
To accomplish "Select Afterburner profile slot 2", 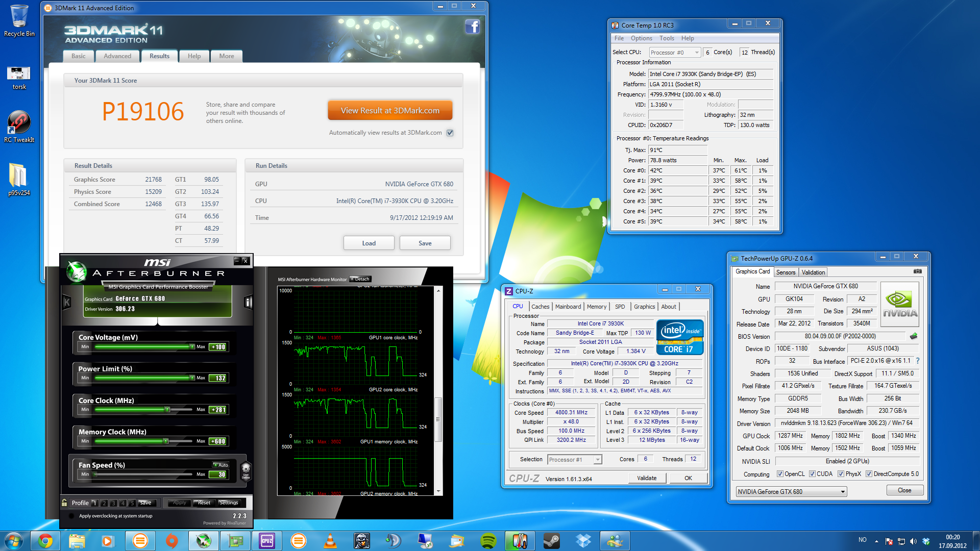I will (104, 503).
